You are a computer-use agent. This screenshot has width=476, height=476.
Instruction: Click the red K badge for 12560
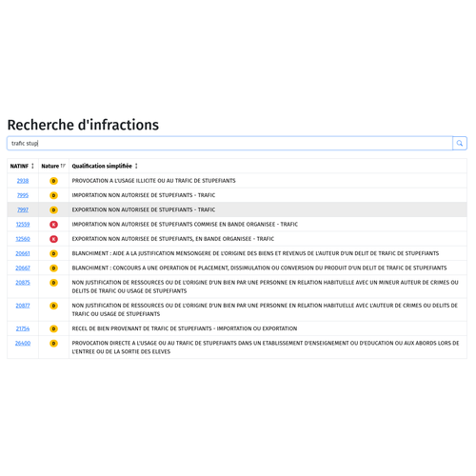pos(53,239)
